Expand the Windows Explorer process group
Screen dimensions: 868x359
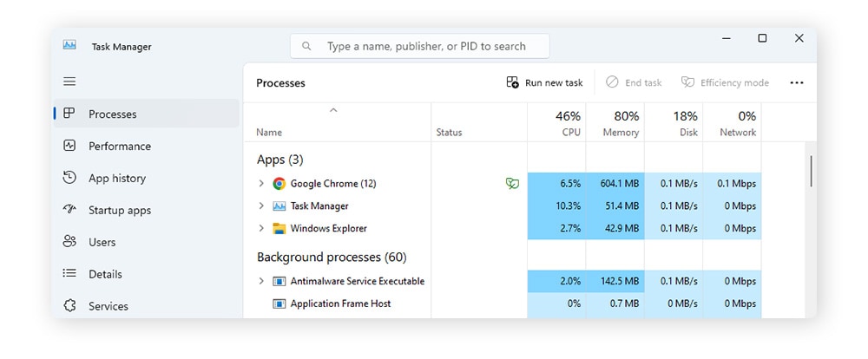pos(261,228)
